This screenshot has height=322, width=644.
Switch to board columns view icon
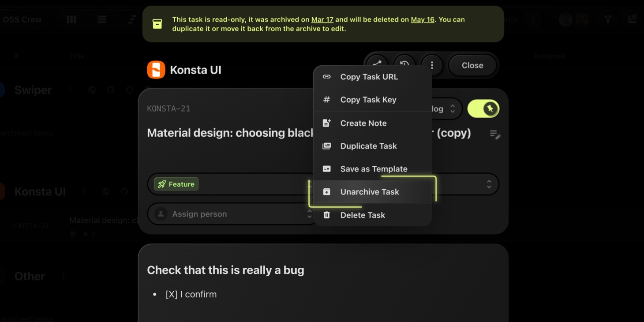click(x=71, y=19)
